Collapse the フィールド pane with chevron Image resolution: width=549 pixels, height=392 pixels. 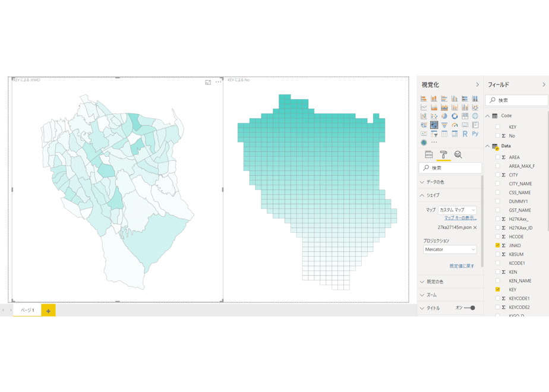coord(544,85)
